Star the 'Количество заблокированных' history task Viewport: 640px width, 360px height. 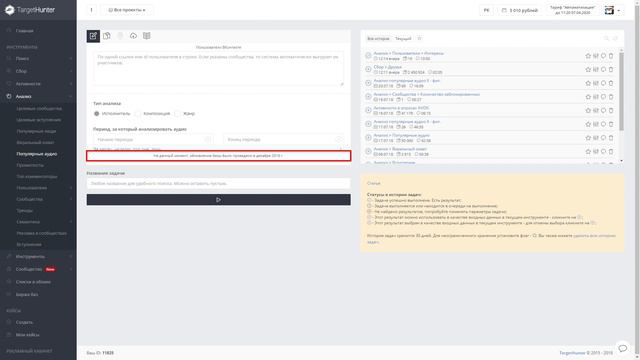(x=588, y=97)
